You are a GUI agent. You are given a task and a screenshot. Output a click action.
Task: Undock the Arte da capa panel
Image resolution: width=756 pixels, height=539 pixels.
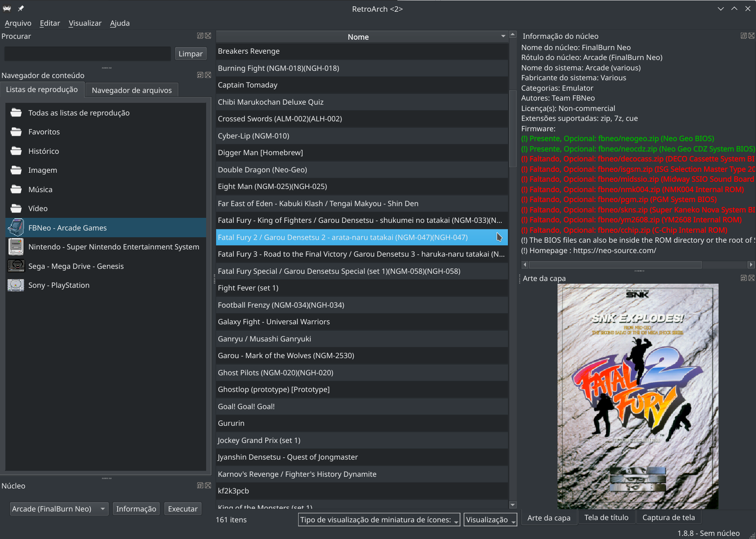tap(742, 278)
